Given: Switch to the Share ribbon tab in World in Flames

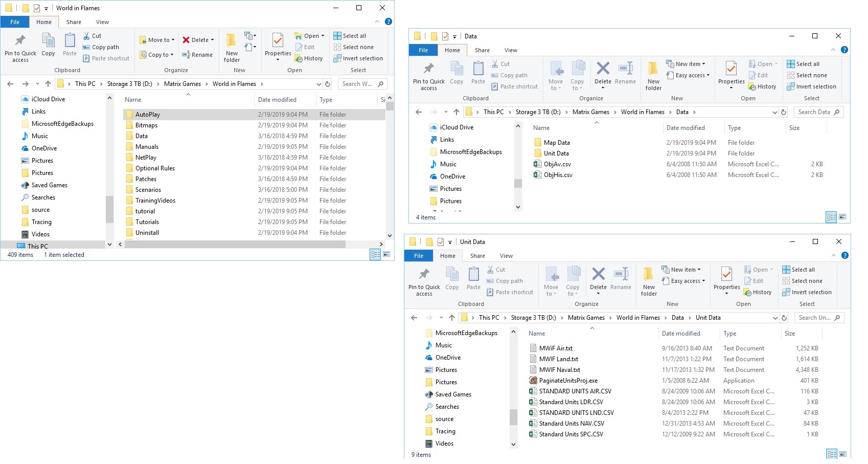Looking at the screenshot, I should click(x=74, y=22).
